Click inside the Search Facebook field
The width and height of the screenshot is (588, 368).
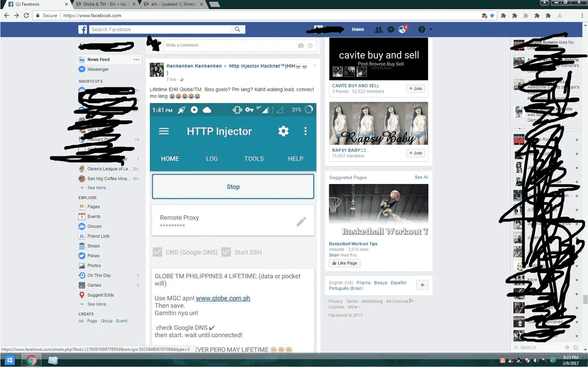click(x=160, y=29)
